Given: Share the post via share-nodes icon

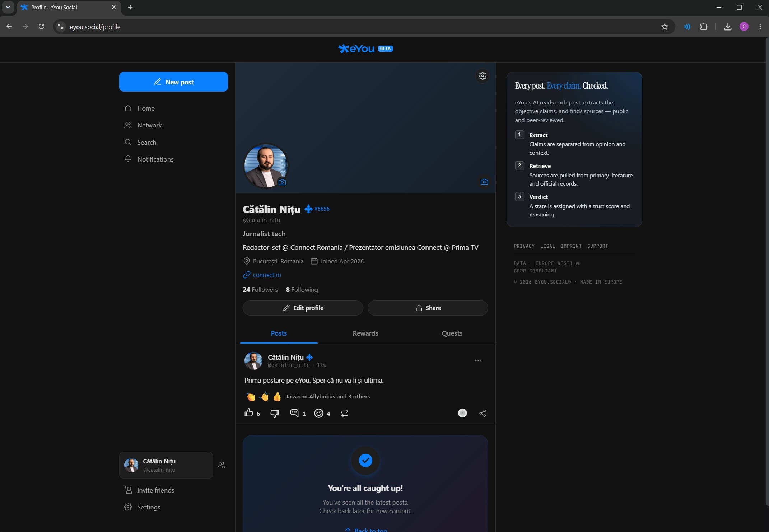Looking at the screenshot, I should click(483, 413).
